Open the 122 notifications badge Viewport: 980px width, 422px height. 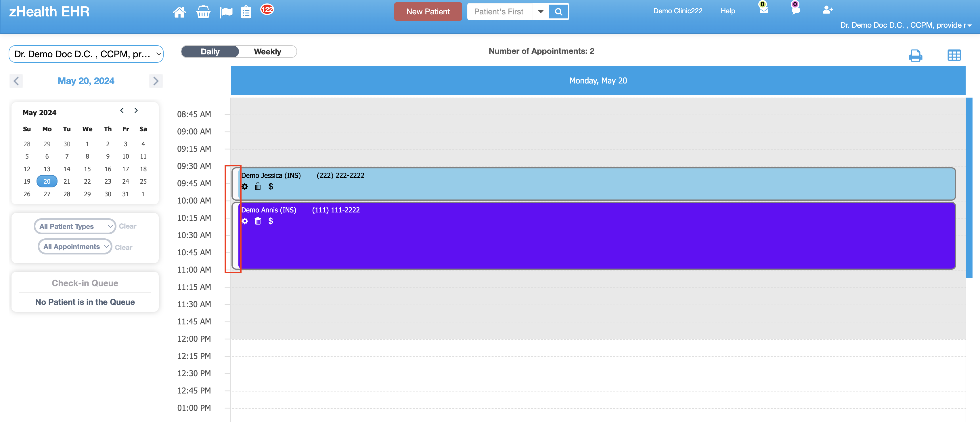[x=267, y=9]
